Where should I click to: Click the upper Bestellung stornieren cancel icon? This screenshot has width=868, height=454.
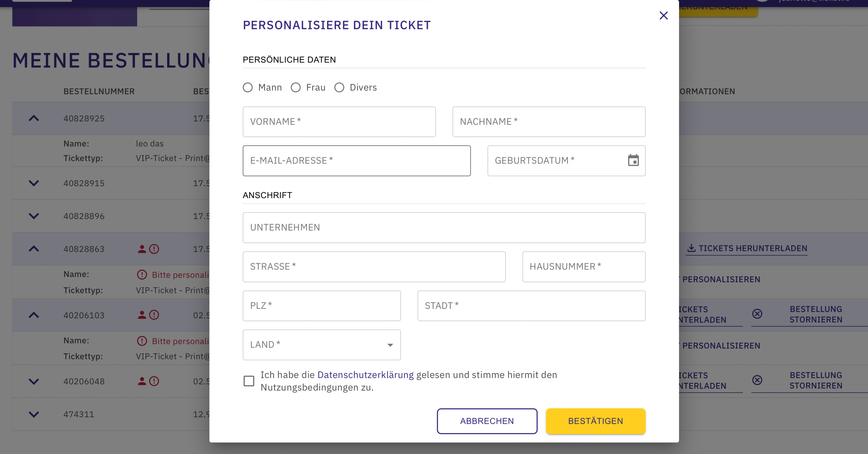(757, 314)
